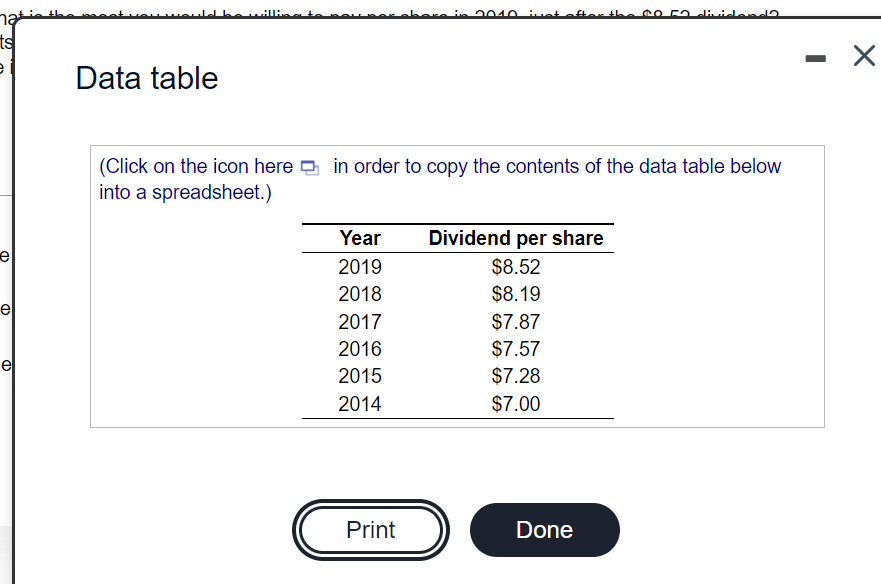Click the $7.28 dividend for 2015

tap(516, 376)
